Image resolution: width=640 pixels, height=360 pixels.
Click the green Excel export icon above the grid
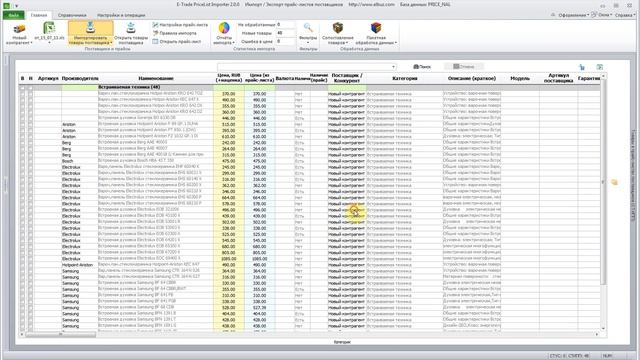[600, 67]
